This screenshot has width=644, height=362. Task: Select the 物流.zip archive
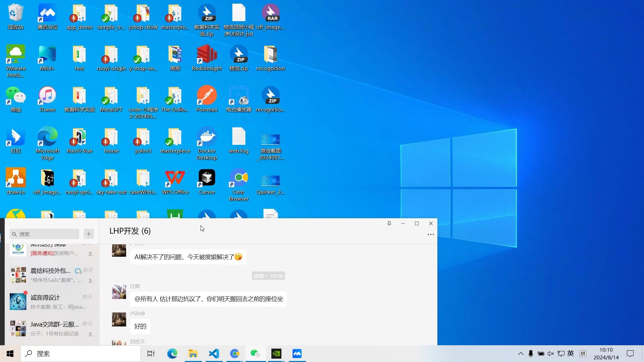238,58
